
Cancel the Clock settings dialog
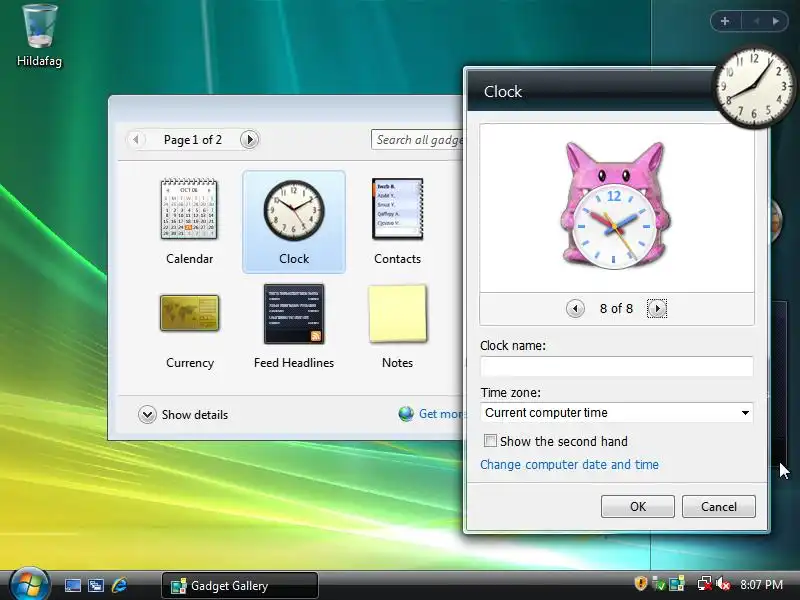[x=718, y=507]
